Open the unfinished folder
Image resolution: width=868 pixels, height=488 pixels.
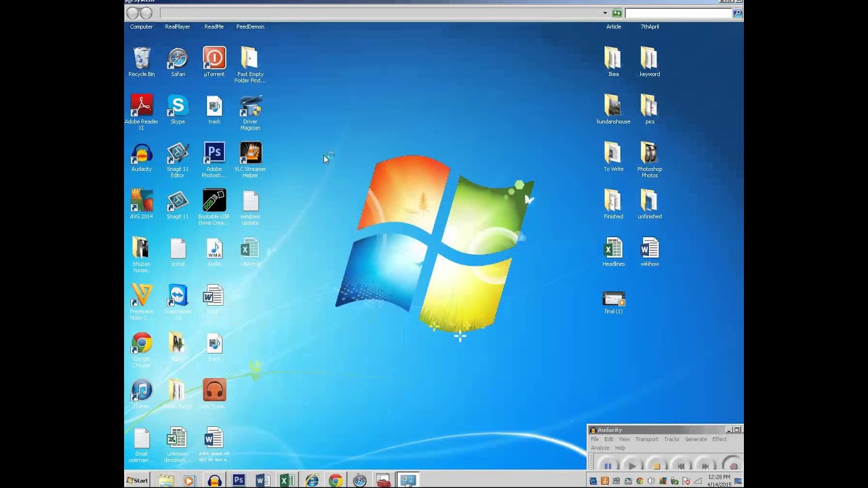coord(650,205)
